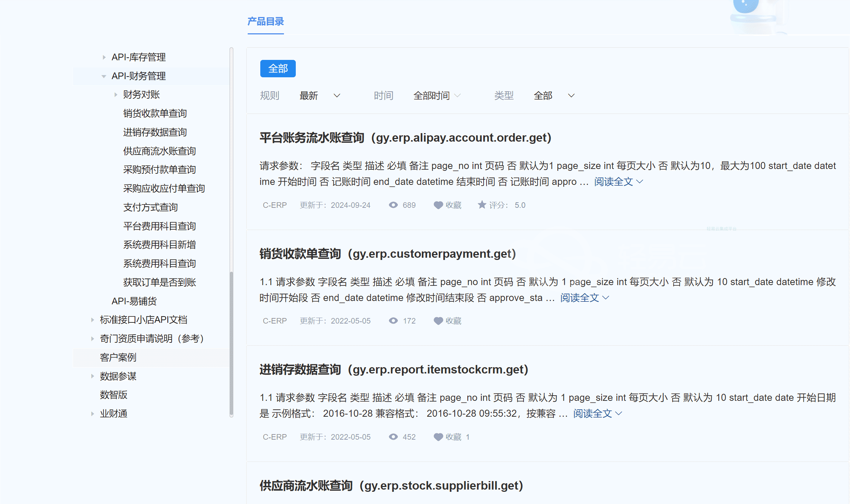
Task: Select 标准接口小店API文档 label
Action: click(x=143, y=320)
